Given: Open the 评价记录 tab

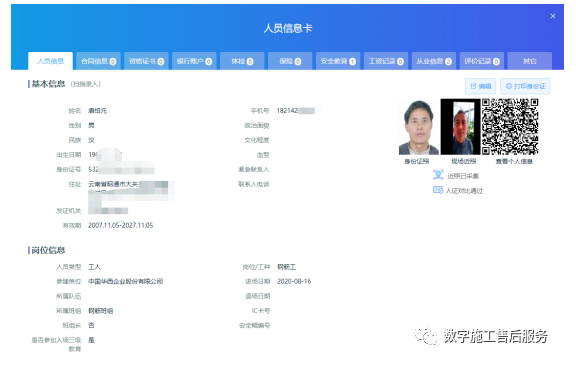Looking at the screenshot, I should click(482, 61).
